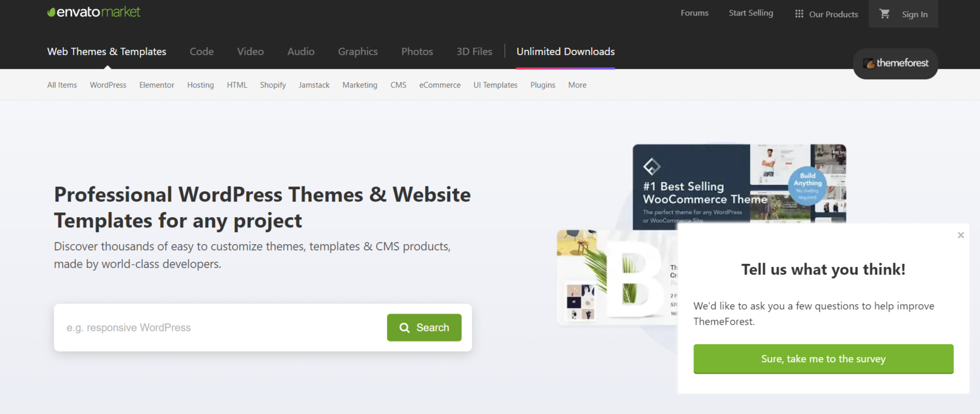980x414 pixels.
Task: Click the Sign In link
Action: coord(914,15)
